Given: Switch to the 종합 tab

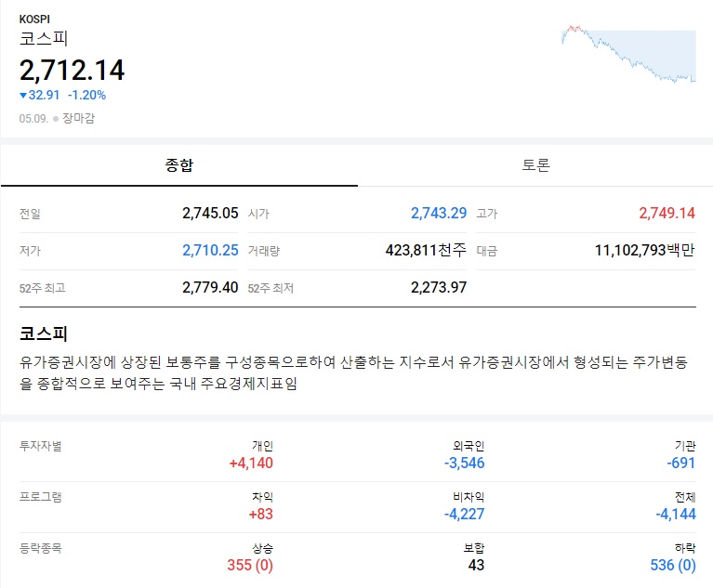Looking at the screenshot, I should coord(179,165).
